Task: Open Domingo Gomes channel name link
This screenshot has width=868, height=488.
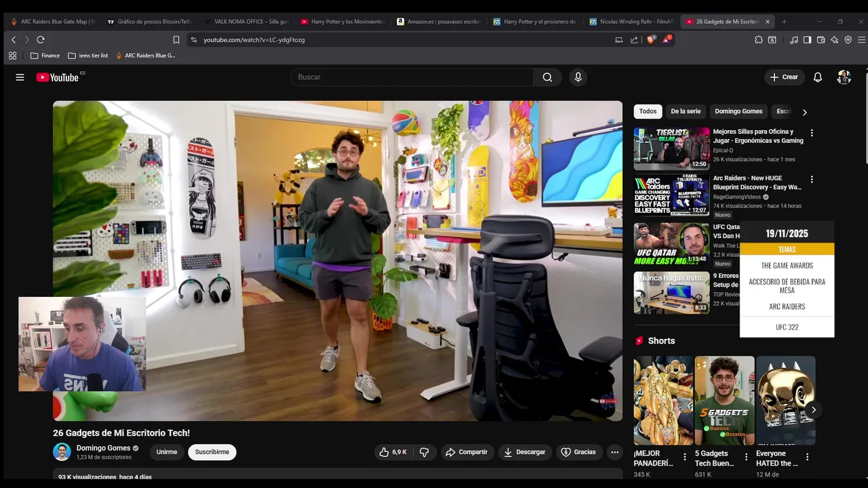Action: point(103,448)
